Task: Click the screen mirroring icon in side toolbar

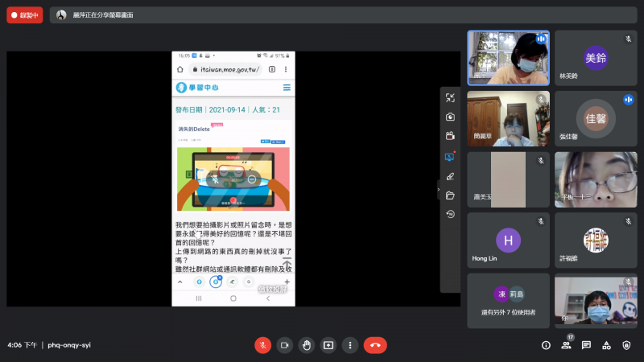Action: click(x=450, y=157)
